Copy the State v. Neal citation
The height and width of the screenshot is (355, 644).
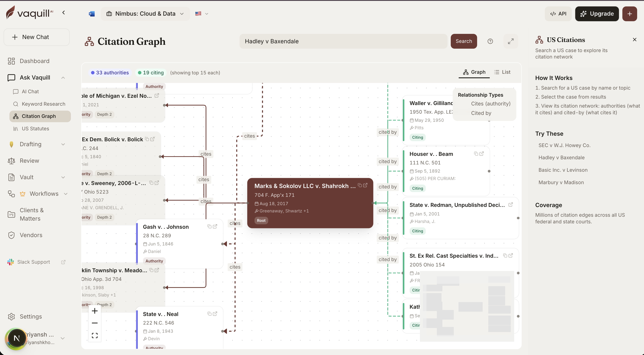209,314
